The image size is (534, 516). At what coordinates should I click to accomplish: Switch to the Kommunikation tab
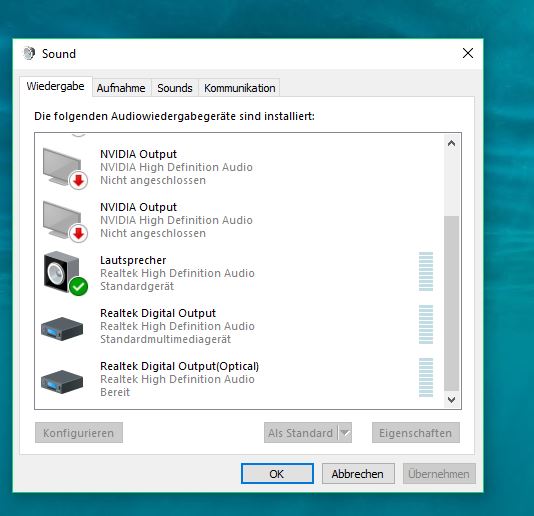(x=239, y=88)
